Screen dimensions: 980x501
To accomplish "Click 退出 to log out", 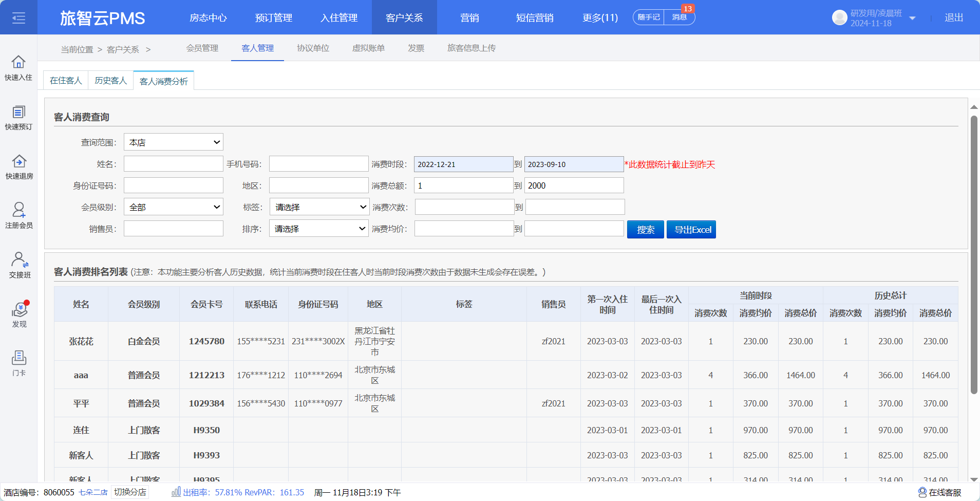I will click(954, 17).
